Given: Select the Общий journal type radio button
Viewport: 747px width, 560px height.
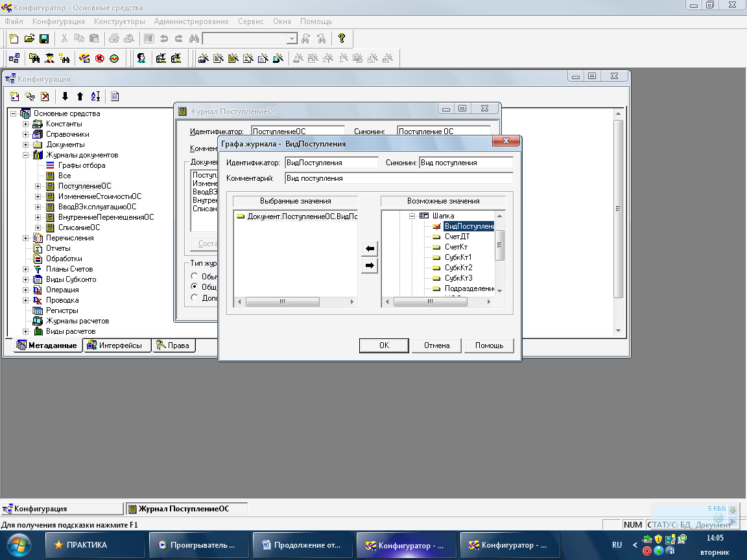Looking at the screenshot, I should [x=194, y=286].
